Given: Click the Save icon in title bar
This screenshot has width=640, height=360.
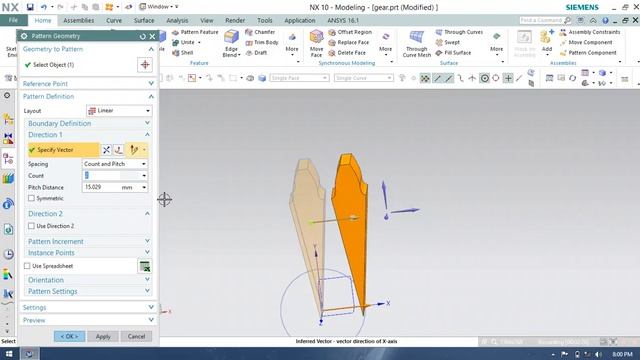Looking at the screenshot, I should click(30, 7).
